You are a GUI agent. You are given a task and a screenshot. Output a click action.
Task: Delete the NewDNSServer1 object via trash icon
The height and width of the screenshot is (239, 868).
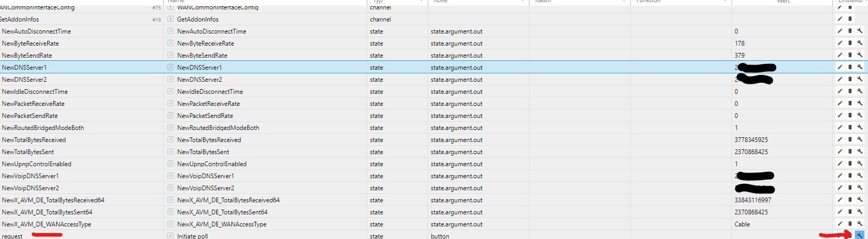point(850,67)
